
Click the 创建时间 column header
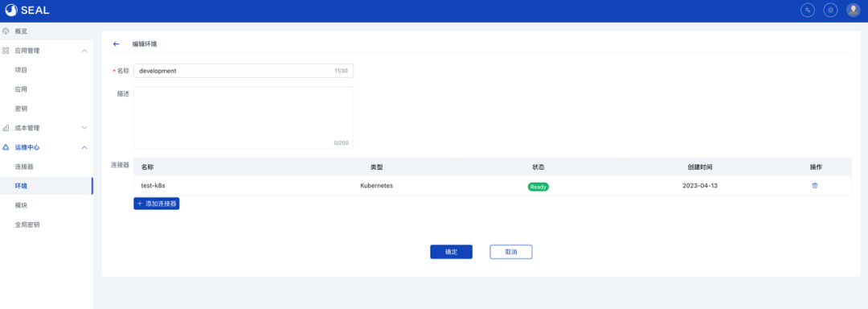coord(700,167)
